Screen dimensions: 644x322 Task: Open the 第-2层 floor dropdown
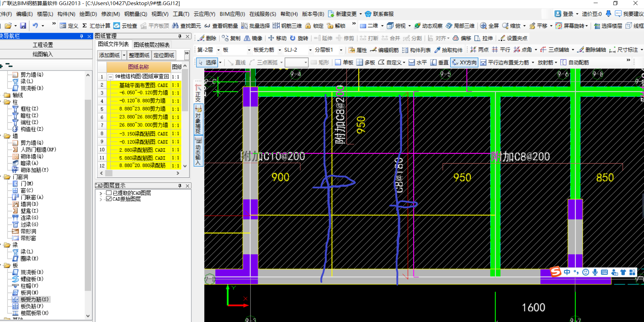point(219,50)
